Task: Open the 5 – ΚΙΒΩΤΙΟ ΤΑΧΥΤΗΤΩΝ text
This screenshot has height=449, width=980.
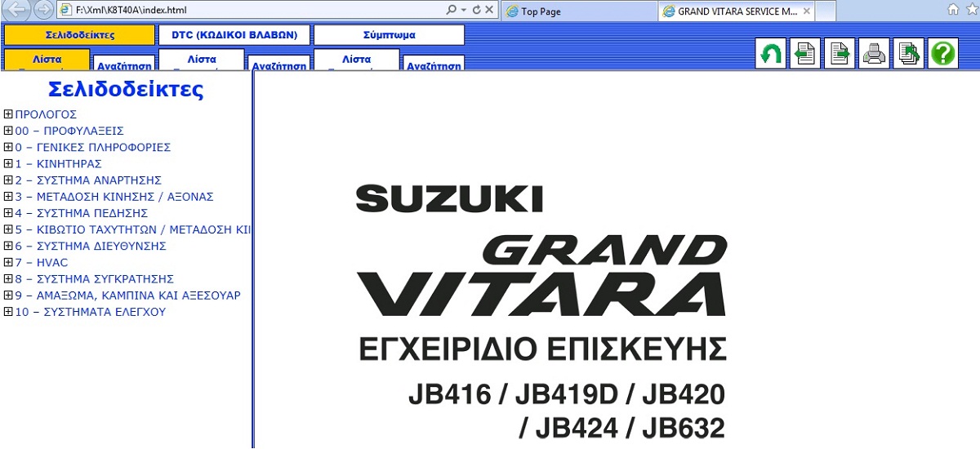Action: pyautogui.click(x=132, y=229)
